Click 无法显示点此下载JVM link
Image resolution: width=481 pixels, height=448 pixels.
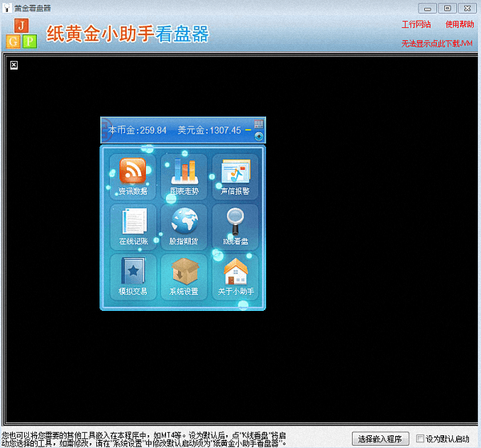coord(437,42)
